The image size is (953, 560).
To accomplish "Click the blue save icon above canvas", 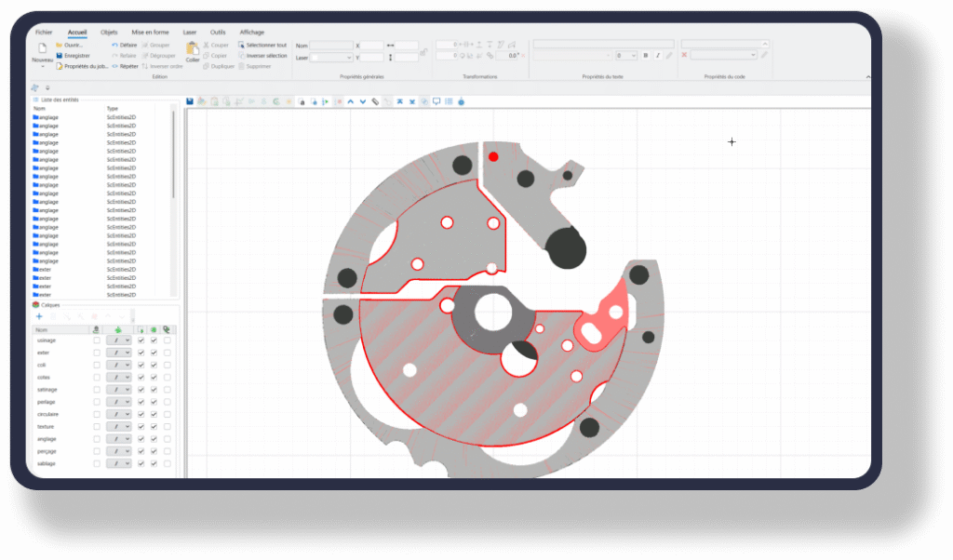I will (x=190, y=100).
